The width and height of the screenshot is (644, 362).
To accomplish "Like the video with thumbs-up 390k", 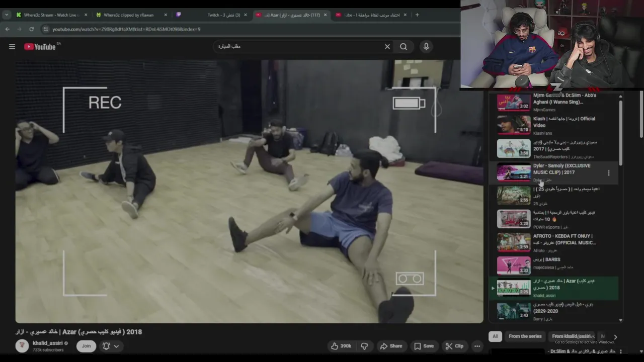I will (341, 346).
